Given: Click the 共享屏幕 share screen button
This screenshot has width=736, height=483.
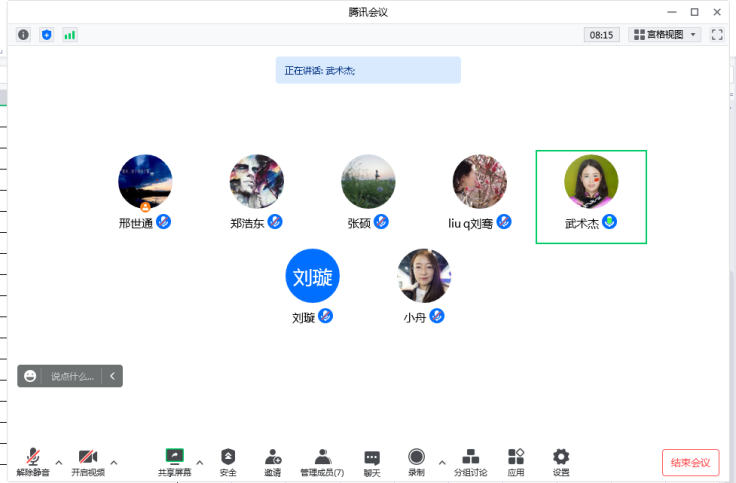Looking at the screenshot, I should tap(174, 462).
